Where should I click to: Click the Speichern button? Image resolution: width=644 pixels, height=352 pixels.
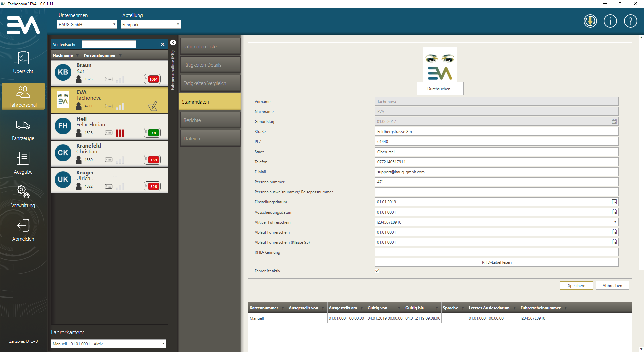coord(576,286)
